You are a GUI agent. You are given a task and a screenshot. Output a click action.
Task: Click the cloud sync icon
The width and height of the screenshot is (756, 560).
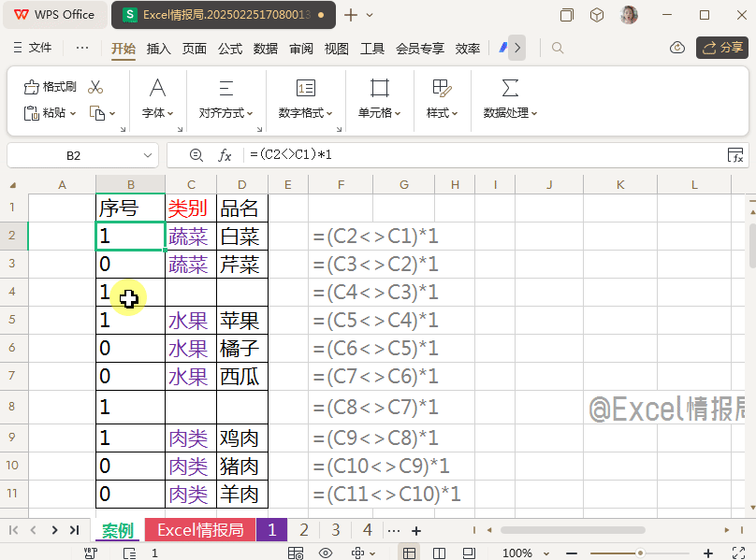click(x=678, y=48)
